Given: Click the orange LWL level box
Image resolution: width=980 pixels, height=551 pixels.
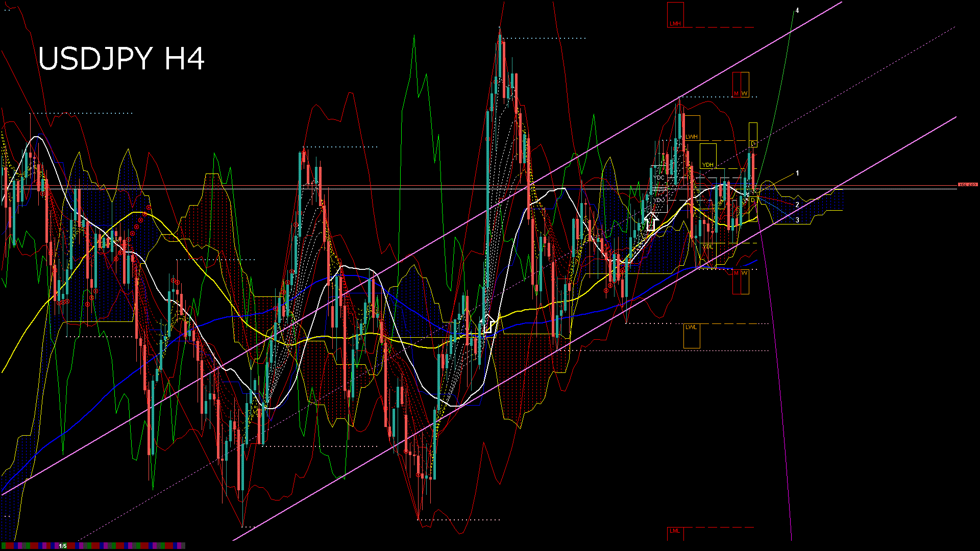Looking at the screenshot, I should coord(692,335).
